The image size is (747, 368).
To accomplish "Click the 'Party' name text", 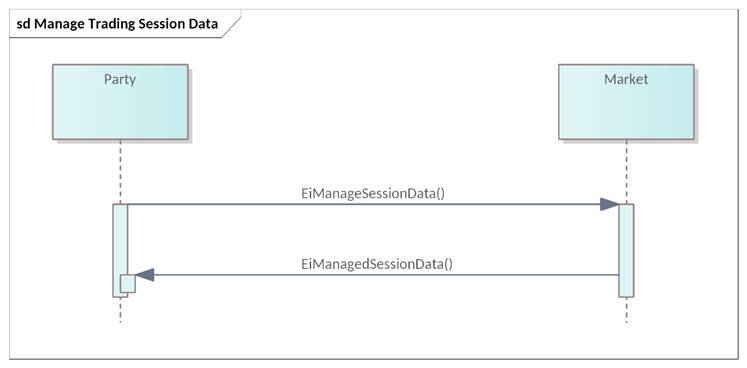I will tap(120, 79).
